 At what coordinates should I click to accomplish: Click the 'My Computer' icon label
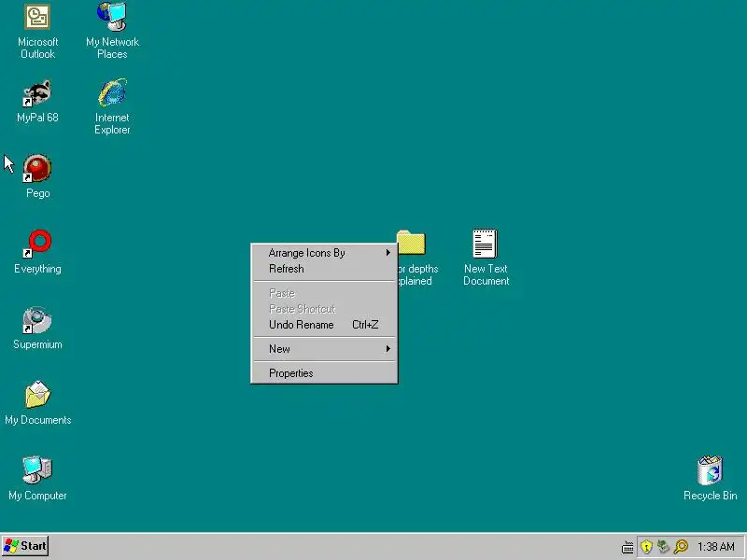37,496
